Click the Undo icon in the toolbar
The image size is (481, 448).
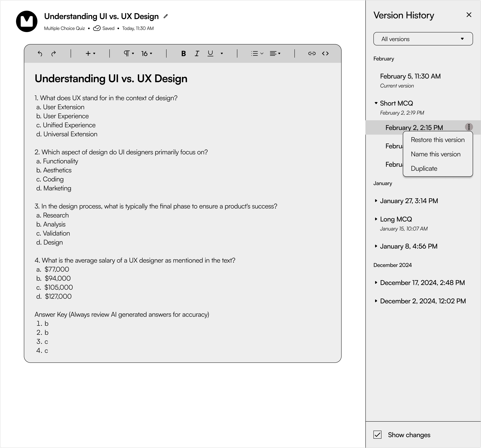(40, 53)
